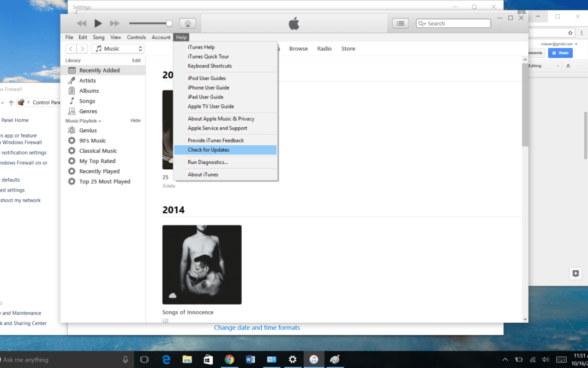Open the Song menu
588x368 pixels.
tap(99, 37)
